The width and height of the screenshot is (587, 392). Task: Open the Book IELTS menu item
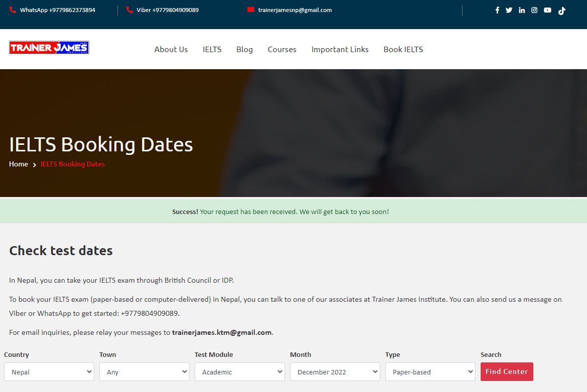point(403,49)
